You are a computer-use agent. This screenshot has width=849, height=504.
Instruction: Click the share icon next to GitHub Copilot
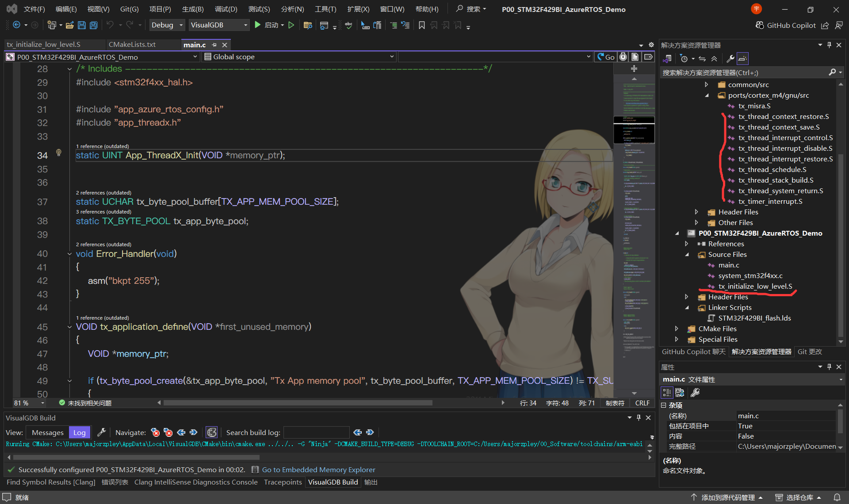[x=825, y=26]
